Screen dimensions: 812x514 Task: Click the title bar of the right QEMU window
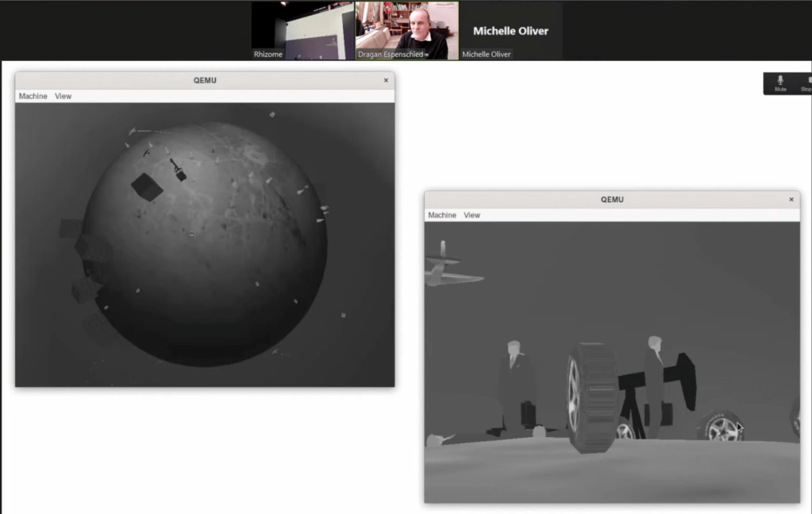(611, 199)
